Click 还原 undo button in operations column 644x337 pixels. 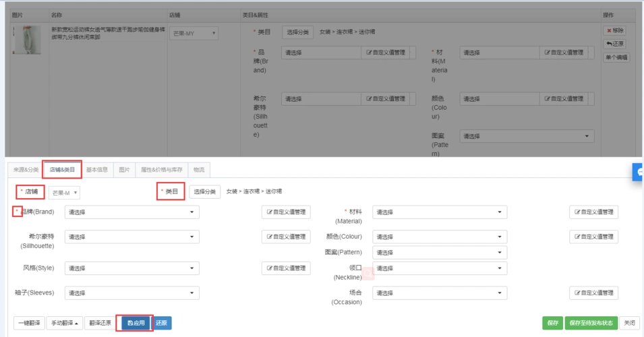coord(615,44)
